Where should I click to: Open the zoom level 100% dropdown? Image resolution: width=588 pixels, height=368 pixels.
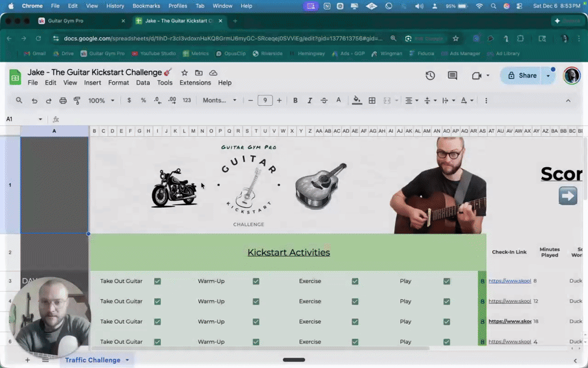tap(101, 100)
